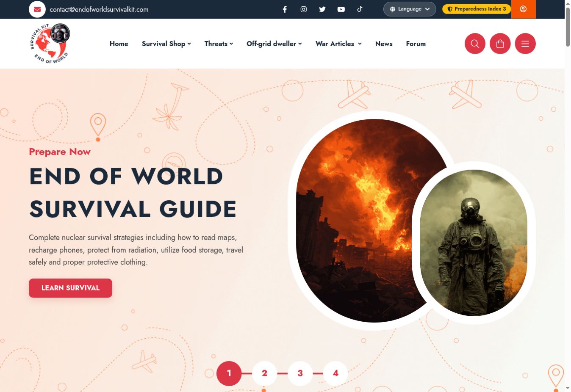Screen dimensions: 571x392
Task: Click the END OF WORLD SURVIVAL GUIDE heading
Action: (133, 193)
